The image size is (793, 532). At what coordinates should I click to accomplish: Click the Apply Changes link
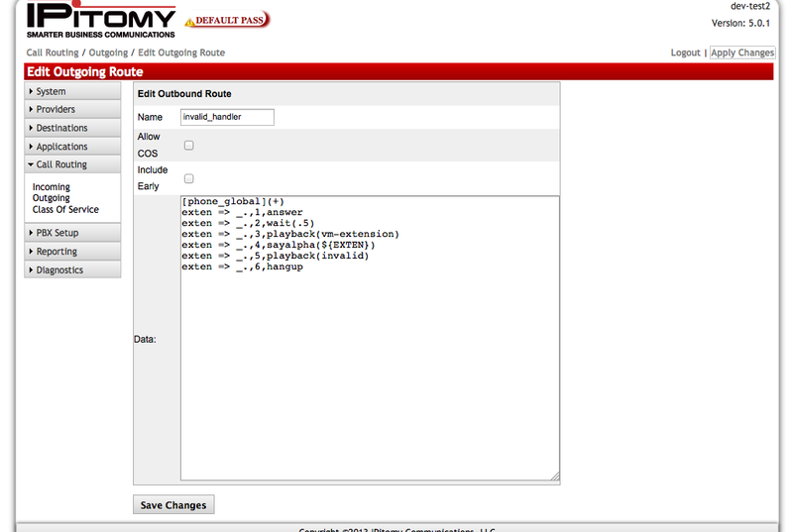[742, 53]
